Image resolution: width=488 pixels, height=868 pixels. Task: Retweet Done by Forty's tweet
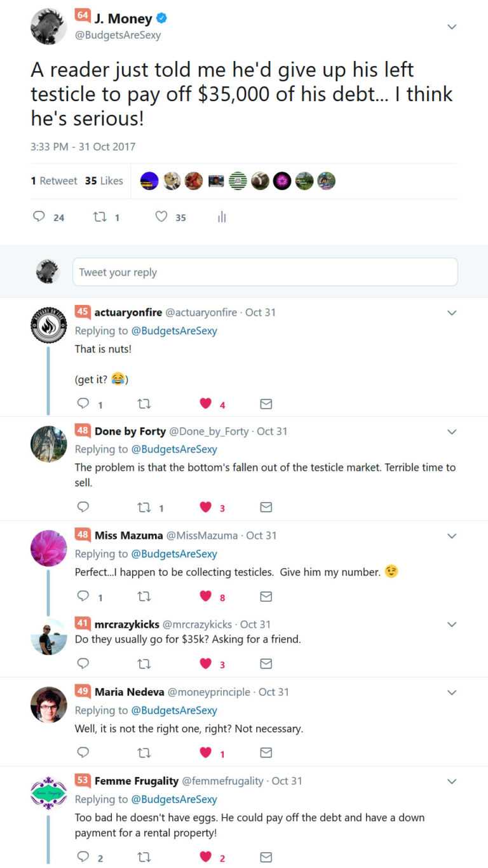coord(144,507)
